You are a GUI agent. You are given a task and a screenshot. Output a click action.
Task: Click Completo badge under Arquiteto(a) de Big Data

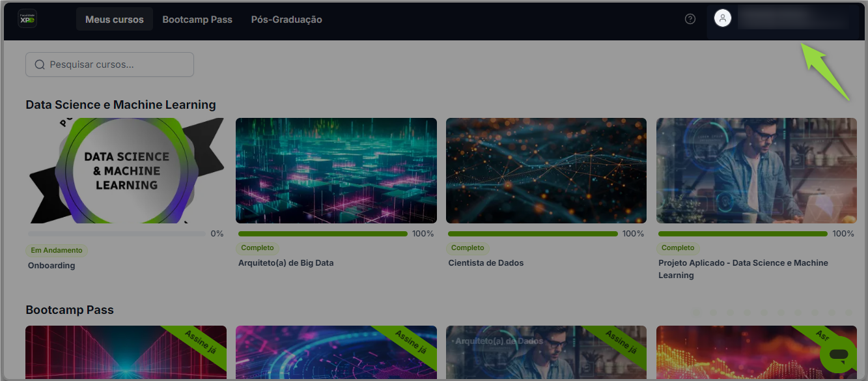click(257, 247)
